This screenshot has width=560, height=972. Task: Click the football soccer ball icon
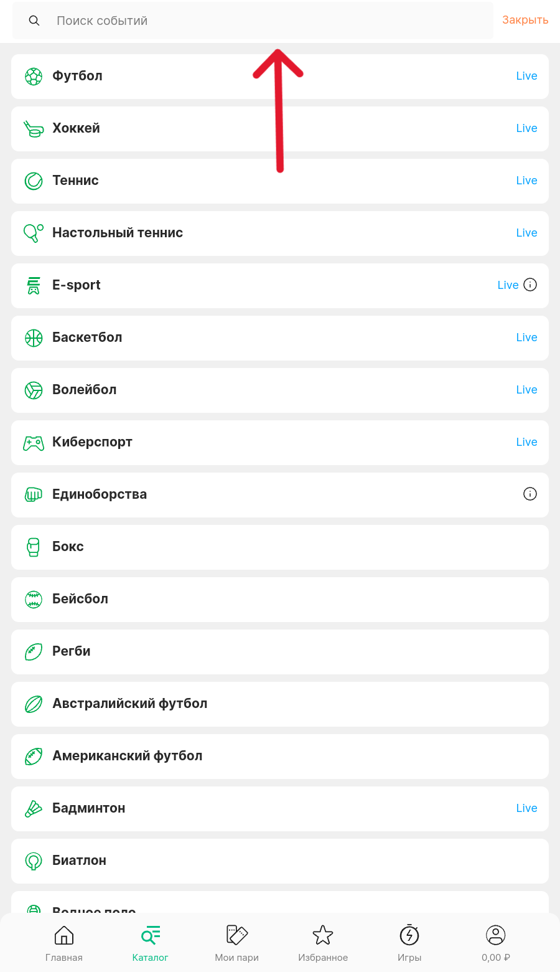pyautogui.click(x=34, y=76)
